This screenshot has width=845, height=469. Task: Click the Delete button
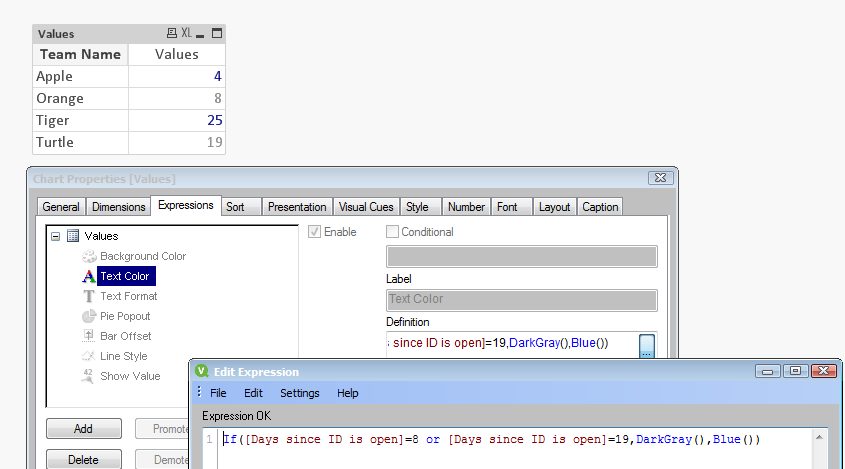(84, 460)
